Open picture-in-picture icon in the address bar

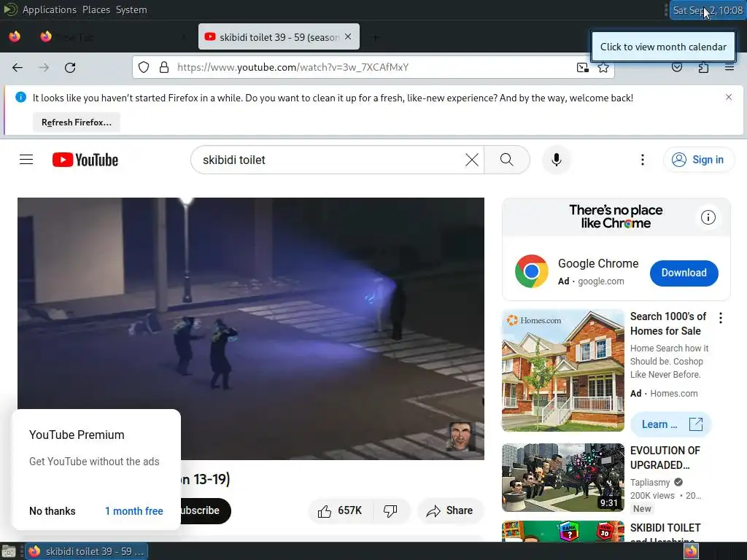(x=583, y=67)
